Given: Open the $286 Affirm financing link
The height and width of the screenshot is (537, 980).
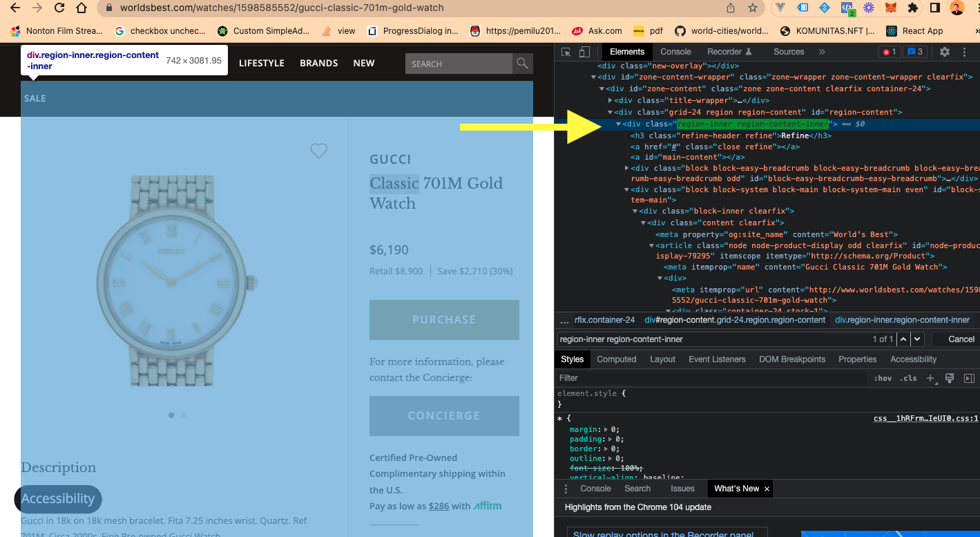Looking at the screenshot, I should click(439, 506).
